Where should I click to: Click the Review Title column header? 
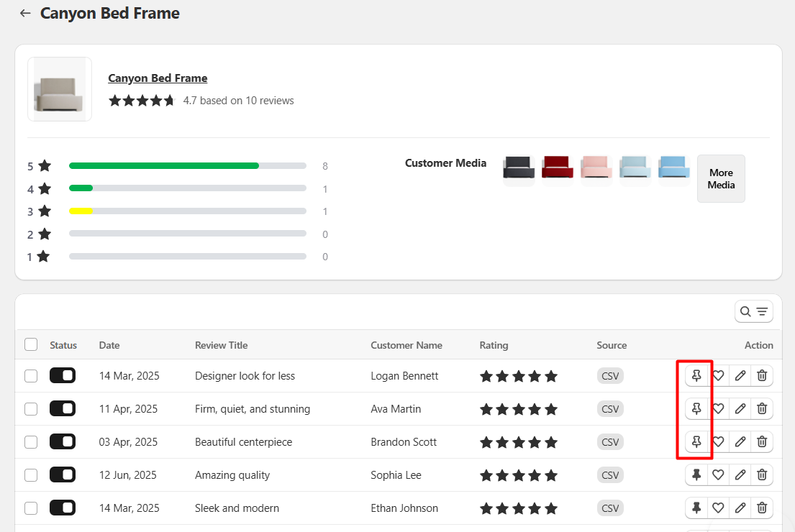tap(221, 345)
